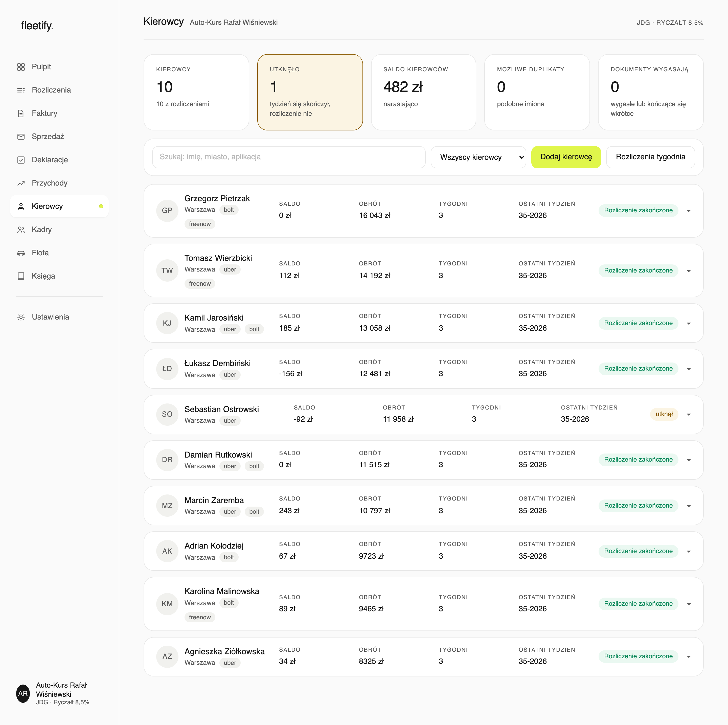The width and height of the screenshot is (728, 725).
Task: Click the fleetify logo
Action: 37,26
